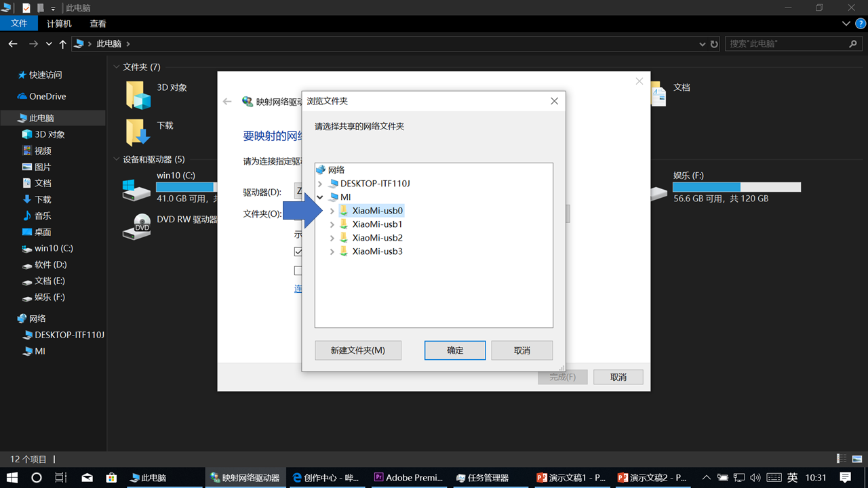Click 取消 in the Map Network Drive dialog

(618, 377)
